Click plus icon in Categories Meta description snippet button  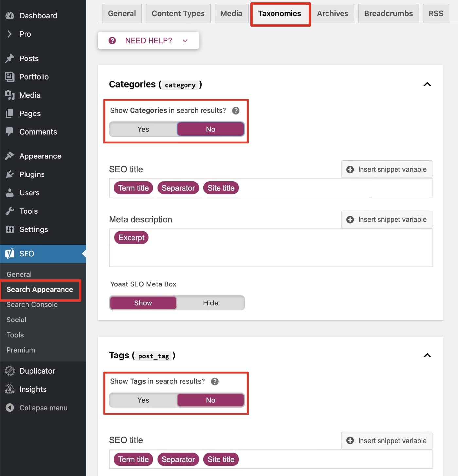coord(350,219)
